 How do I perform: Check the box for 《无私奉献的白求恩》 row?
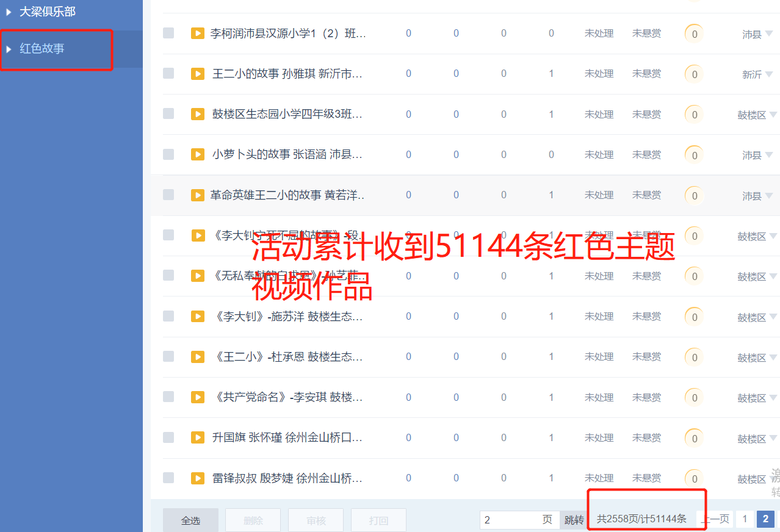[x=168, y=276]
